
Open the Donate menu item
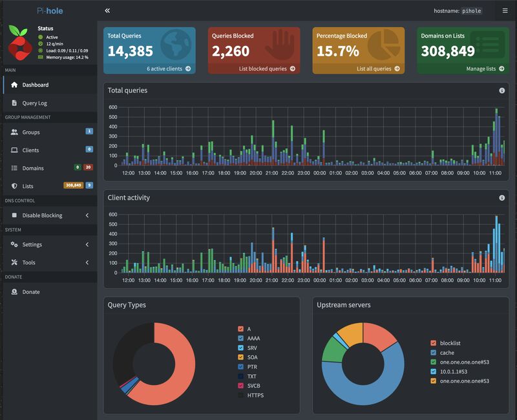50,292
